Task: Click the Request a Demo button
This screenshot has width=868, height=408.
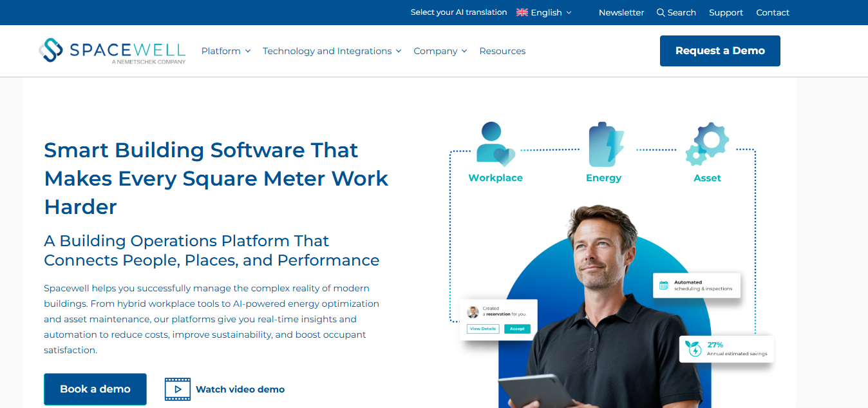Action: pos(720,51)
